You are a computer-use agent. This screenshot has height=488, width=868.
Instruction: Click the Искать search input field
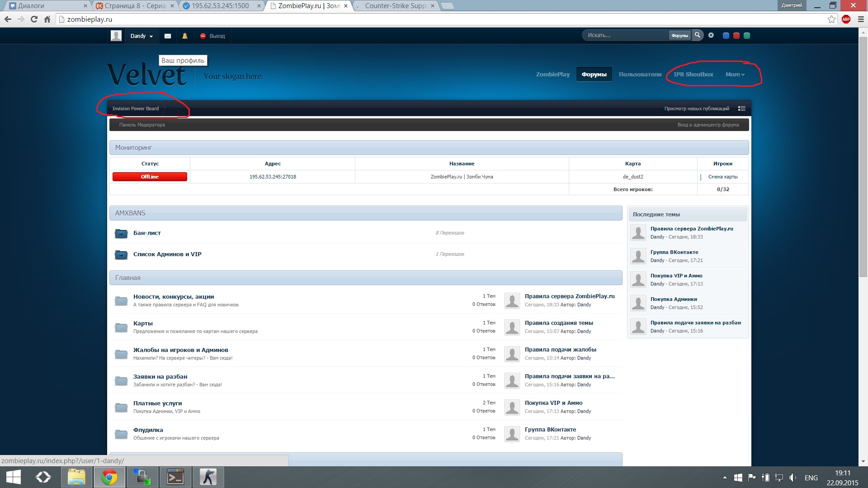[627, 35]
